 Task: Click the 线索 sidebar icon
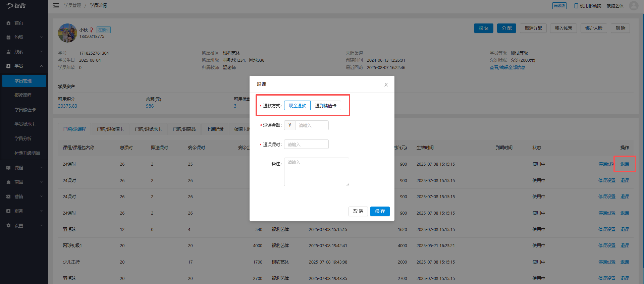(8, 52)
